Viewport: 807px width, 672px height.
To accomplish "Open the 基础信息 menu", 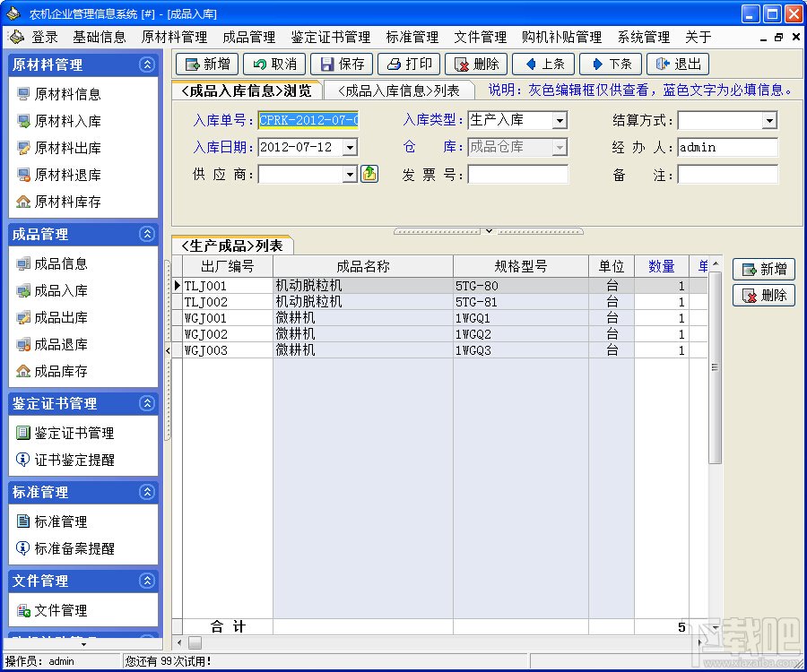I will 100,37.
